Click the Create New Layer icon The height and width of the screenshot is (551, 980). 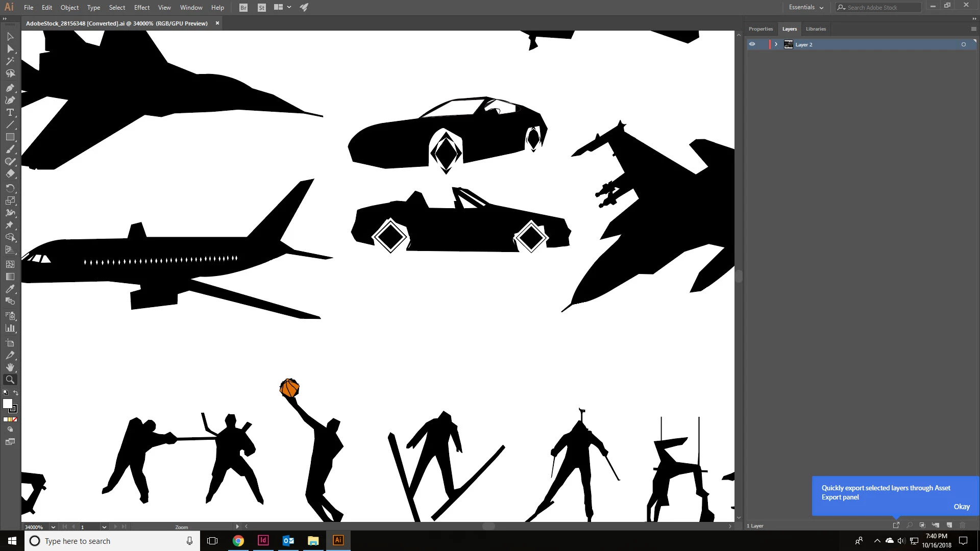pyautogui.click(x=949, y=525)
